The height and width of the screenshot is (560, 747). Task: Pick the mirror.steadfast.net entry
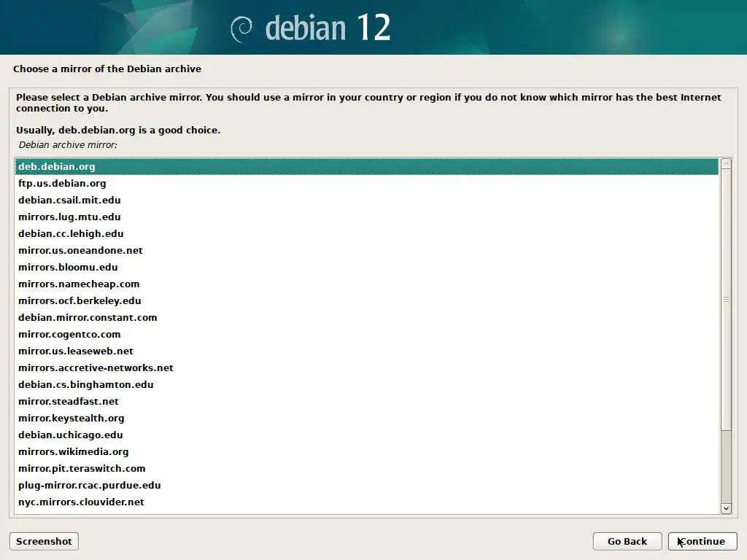tap(366, 401)
